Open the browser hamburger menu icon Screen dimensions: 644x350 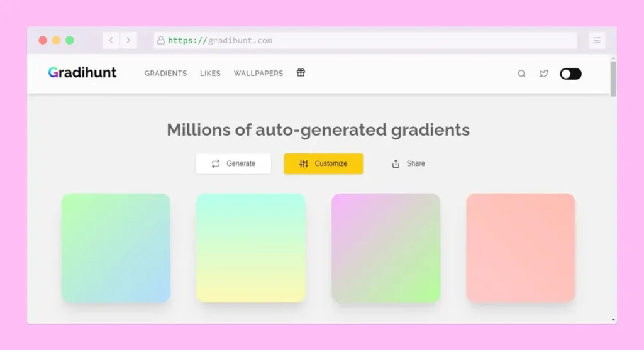597,40
